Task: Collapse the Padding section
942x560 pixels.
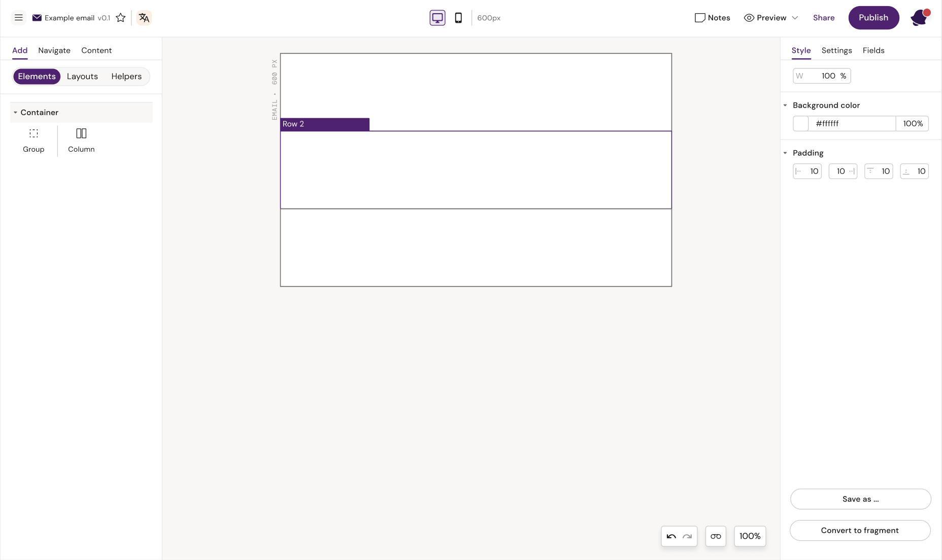Action: 785,153
